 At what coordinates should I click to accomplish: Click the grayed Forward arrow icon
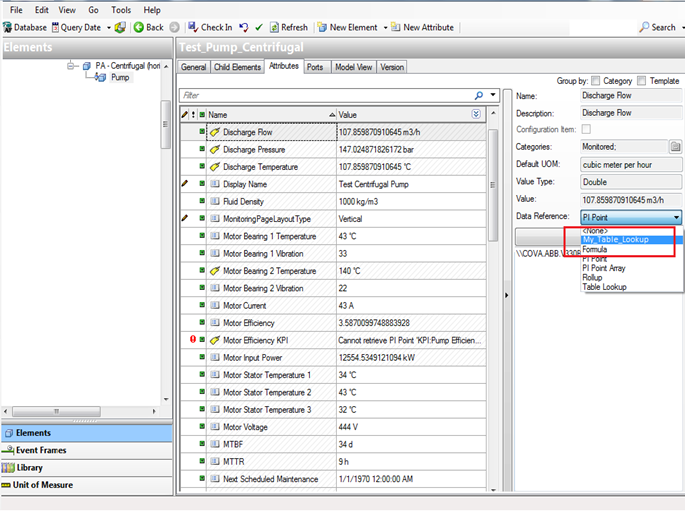point(175,27)
